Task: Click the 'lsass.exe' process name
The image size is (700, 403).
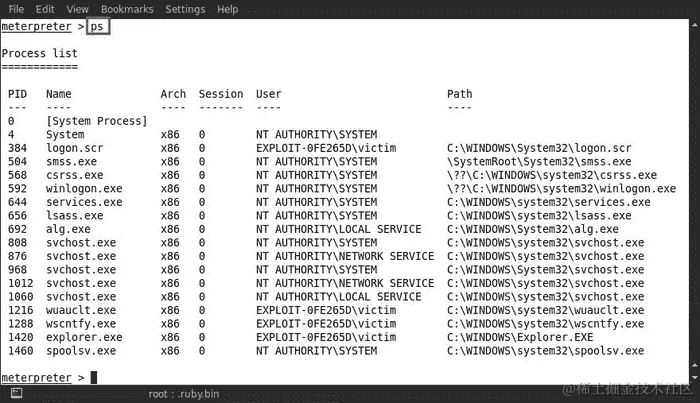Action: tap(75, 216)
